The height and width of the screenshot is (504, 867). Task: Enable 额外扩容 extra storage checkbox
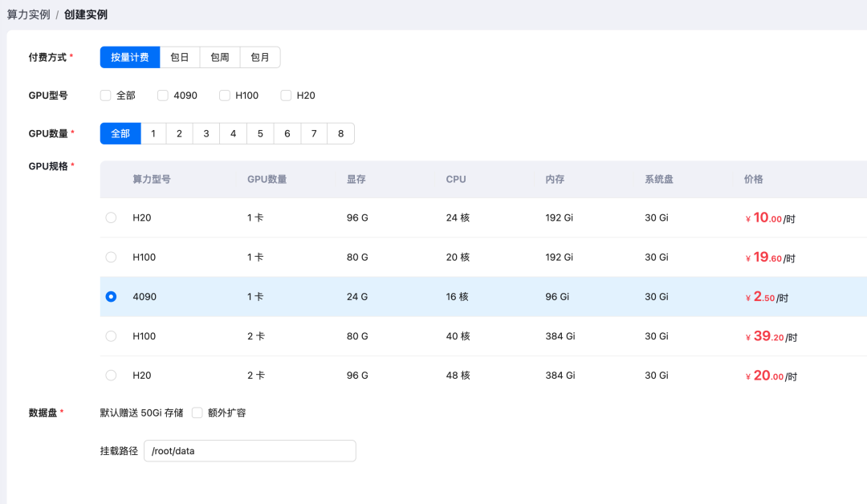(197, 413)
